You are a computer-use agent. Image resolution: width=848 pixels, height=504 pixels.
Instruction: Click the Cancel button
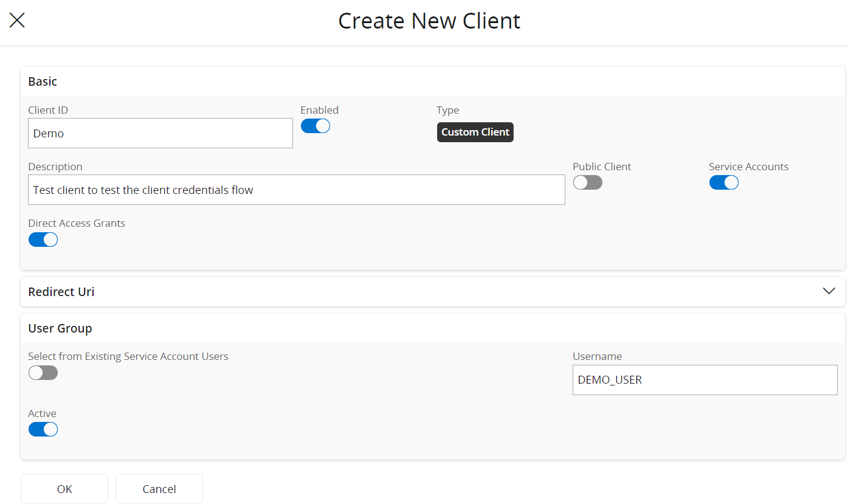[x=159, y=489]
